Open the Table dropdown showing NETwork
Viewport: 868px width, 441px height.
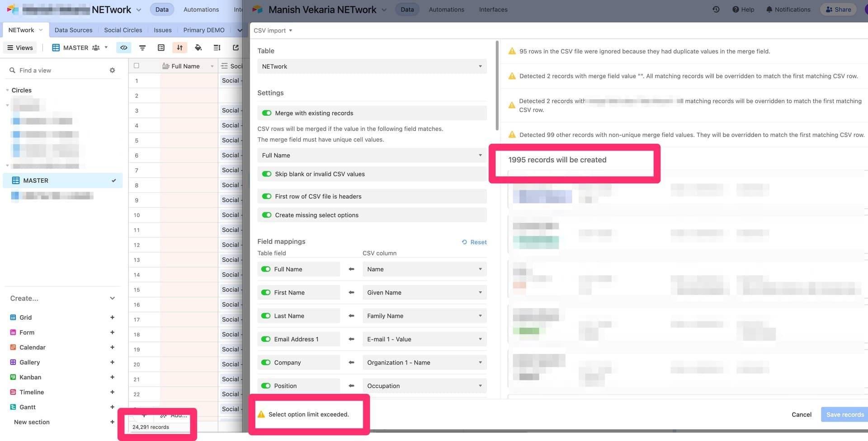click(372, 66)
